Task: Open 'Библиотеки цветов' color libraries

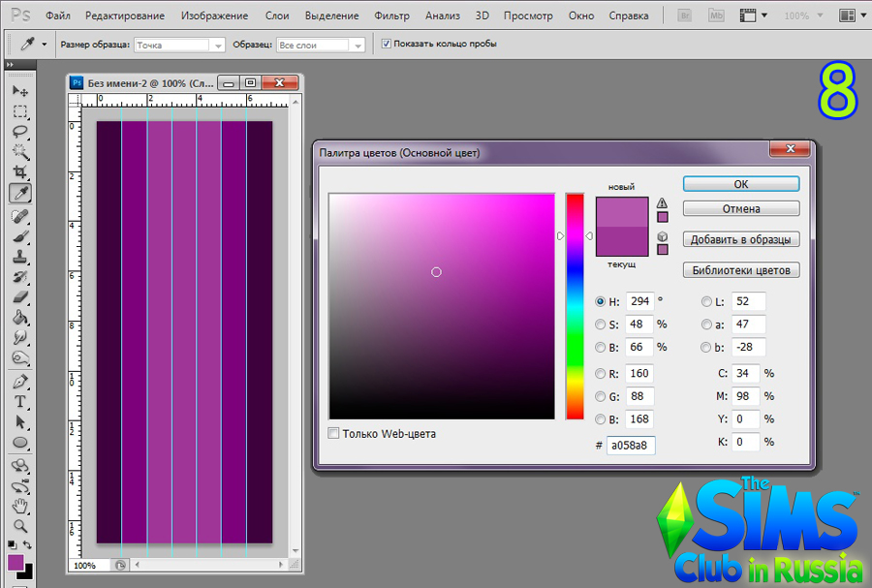Action: (741, 270)
